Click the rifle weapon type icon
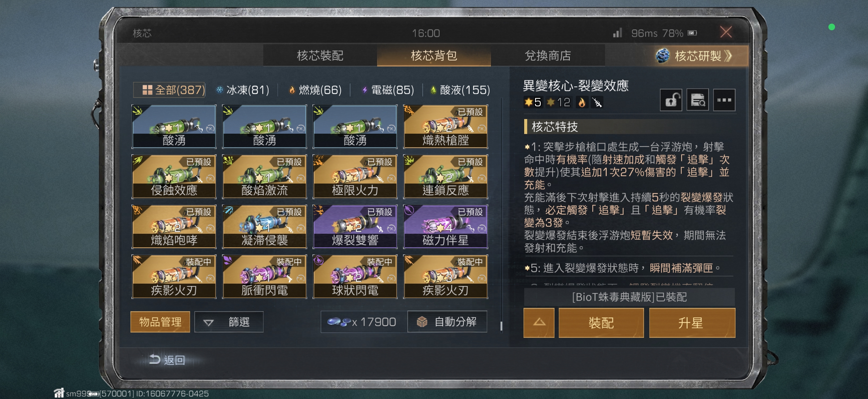The width and height of the screenshot is (868, 399). (x=597, y=102)
